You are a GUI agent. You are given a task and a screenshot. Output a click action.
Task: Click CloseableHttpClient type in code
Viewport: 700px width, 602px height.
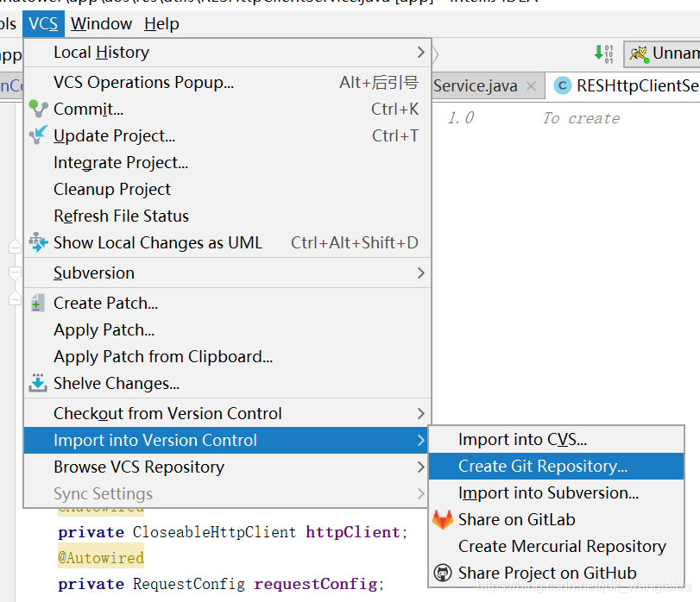214,532
